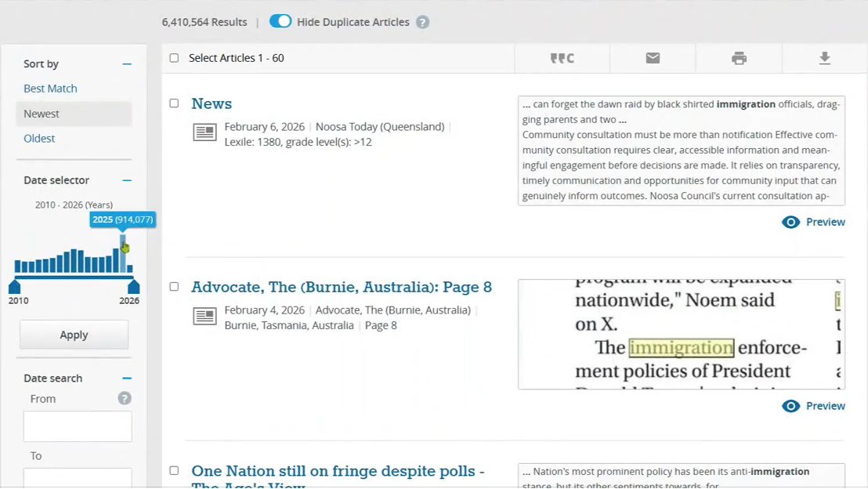The image size is (868, 489).
Task: Email selected articles via envelope icon
Action: 653,58
